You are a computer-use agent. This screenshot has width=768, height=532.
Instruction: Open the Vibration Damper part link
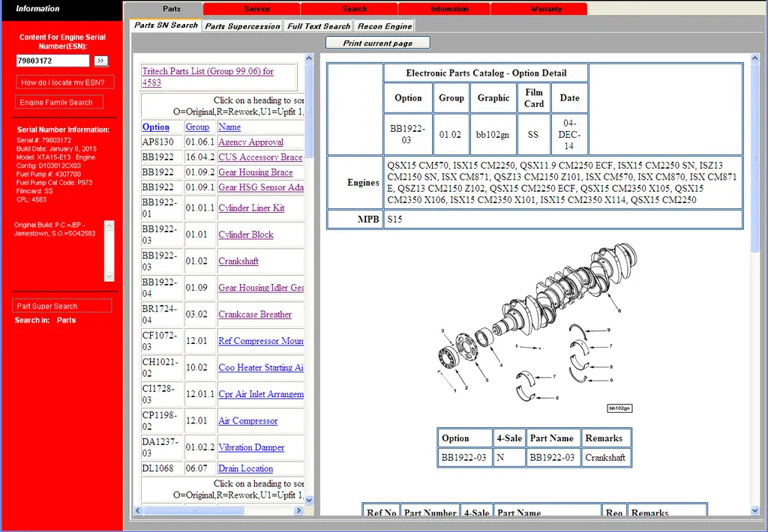click(x=251, y=447)
